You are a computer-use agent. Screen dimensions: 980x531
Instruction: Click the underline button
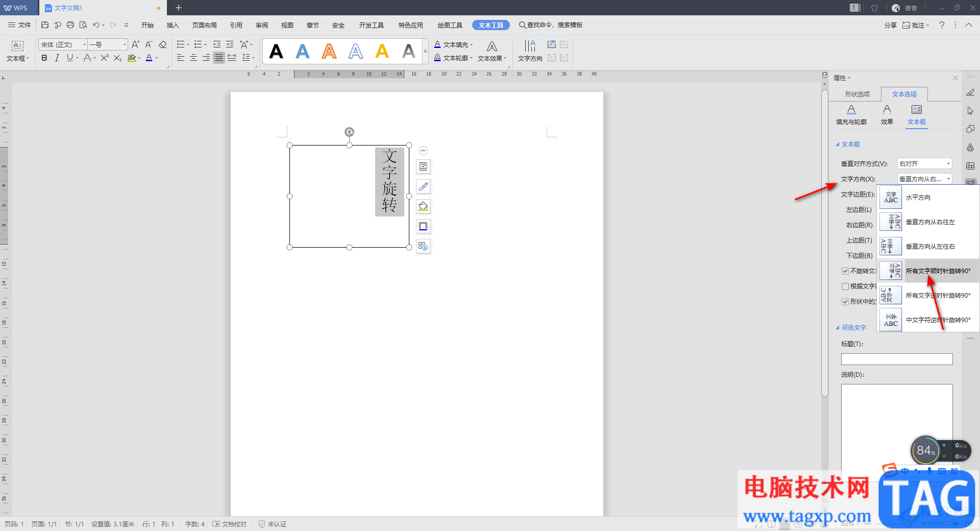pos(69,58)
